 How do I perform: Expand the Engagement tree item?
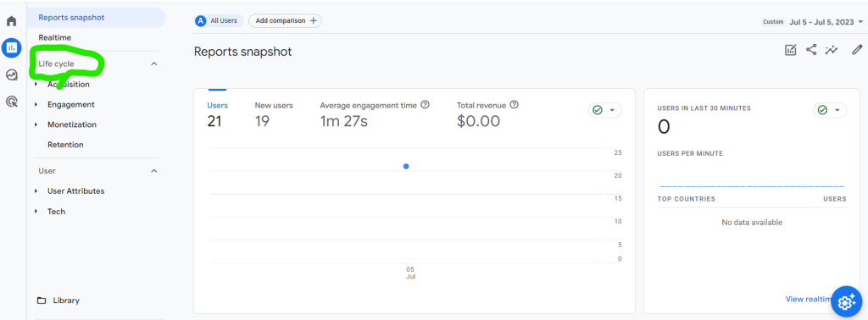(x=36, y=104)
